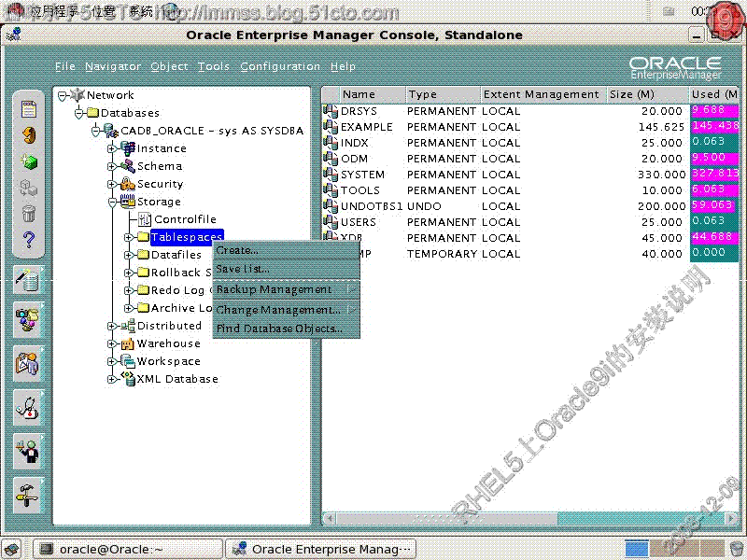This screenshot has width=747, height=560.
Task: Open the File menu
Action: (65, 66)
